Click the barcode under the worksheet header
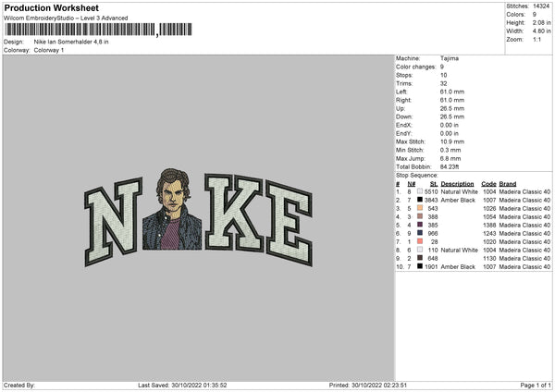 pos(98,30)
